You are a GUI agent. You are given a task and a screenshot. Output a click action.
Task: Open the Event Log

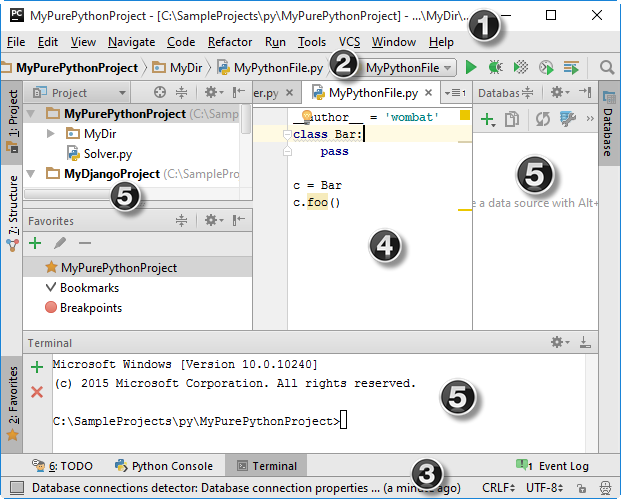(552, 466)
